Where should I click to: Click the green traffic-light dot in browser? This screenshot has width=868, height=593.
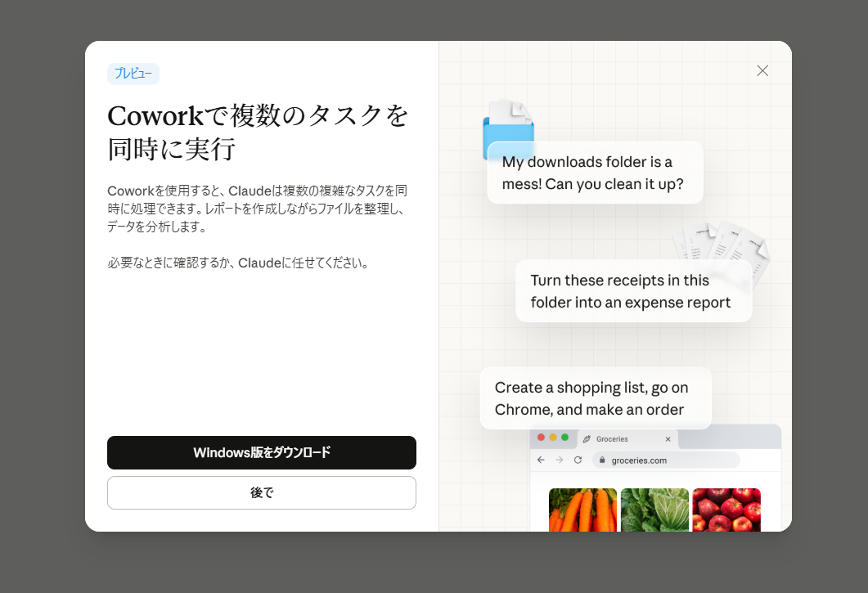click(564, 438)
